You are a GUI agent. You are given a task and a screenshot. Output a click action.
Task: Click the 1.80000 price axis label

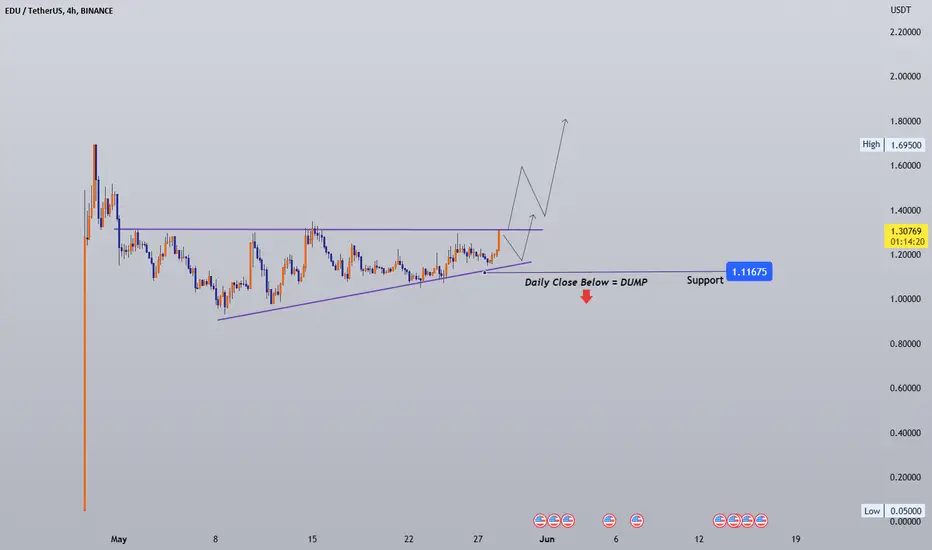(x=905, y=121)
